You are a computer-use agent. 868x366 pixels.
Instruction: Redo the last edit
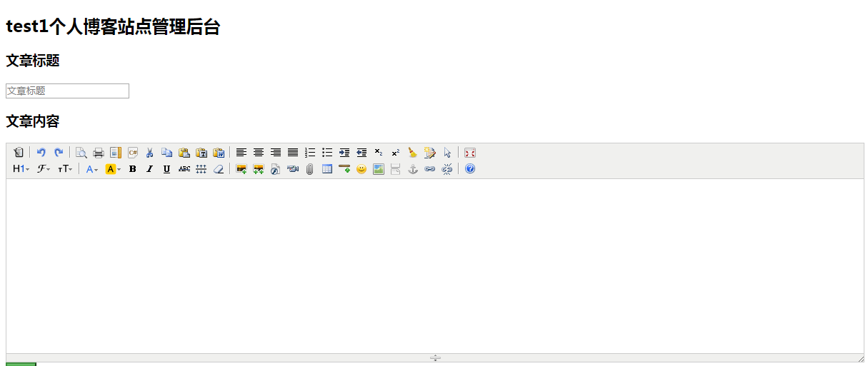coord(59,152)
